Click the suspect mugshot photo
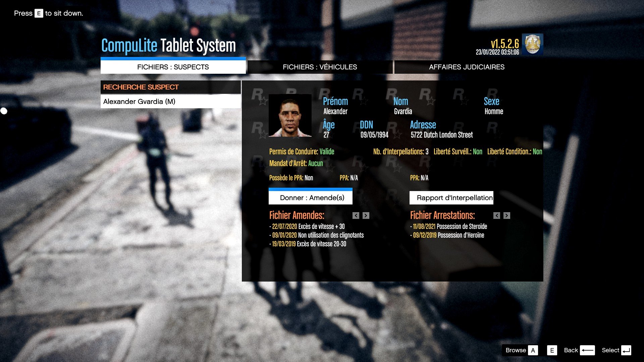644x362 pixels. [x=290, y=116]
